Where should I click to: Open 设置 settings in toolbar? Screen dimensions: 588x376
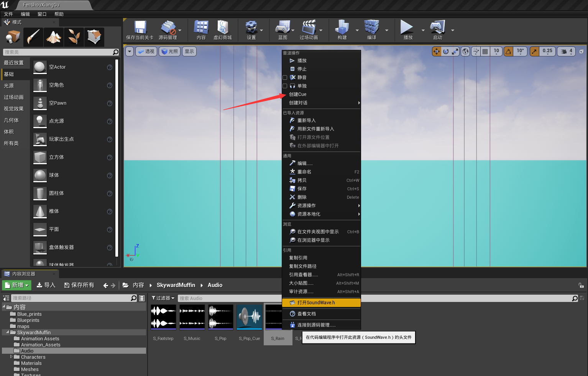pyautogui.click(x=251, y=30)
